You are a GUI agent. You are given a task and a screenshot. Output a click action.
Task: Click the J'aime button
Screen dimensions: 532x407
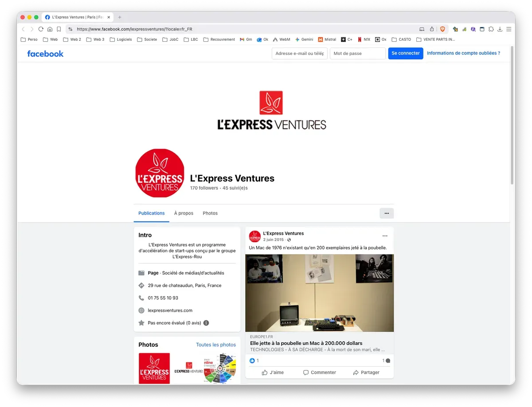tap(273, 372)
